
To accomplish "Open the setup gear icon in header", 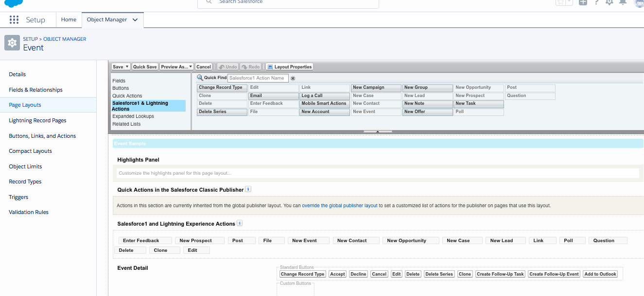I will [x=609, y=2].
